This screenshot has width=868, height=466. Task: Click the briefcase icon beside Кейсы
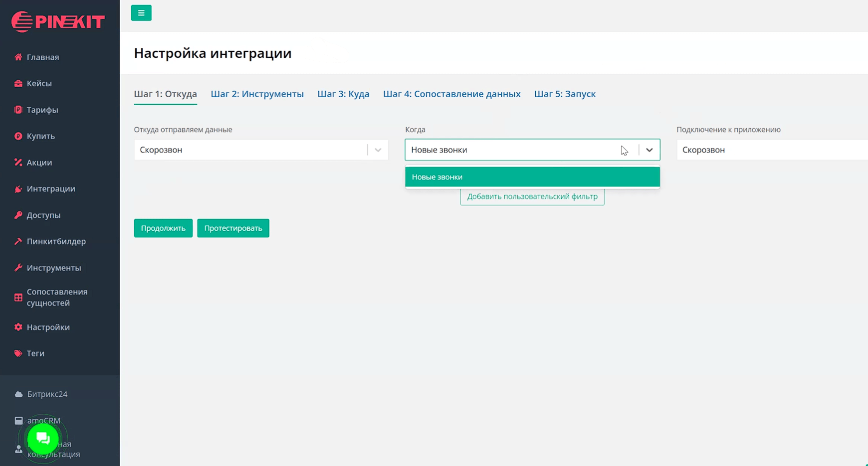click(x=18, y=84)
